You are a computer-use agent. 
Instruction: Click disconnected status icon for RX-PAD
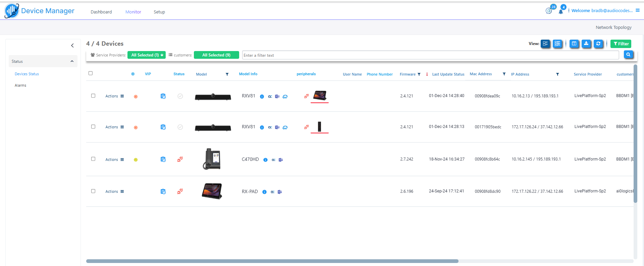(x=180, y=191)
